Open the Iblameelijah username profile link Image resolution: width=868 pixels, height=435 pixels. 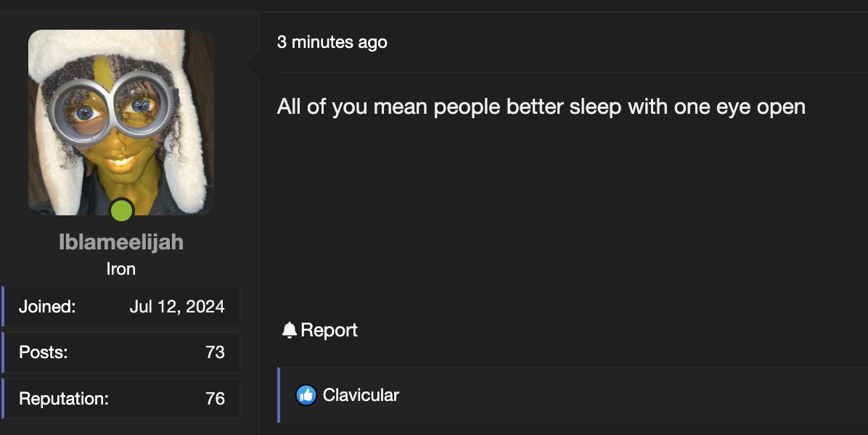click(121, 242)
